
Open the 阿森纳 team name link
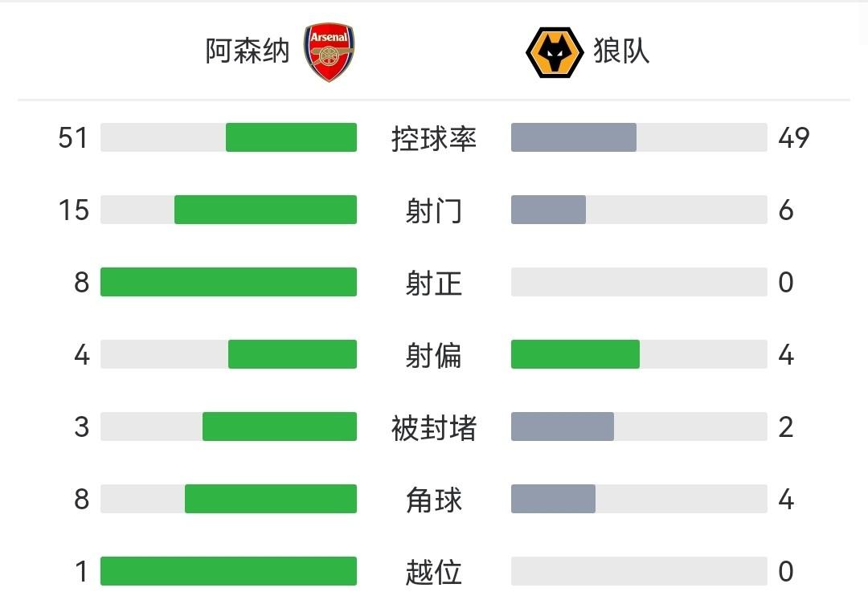pos(247,51)
